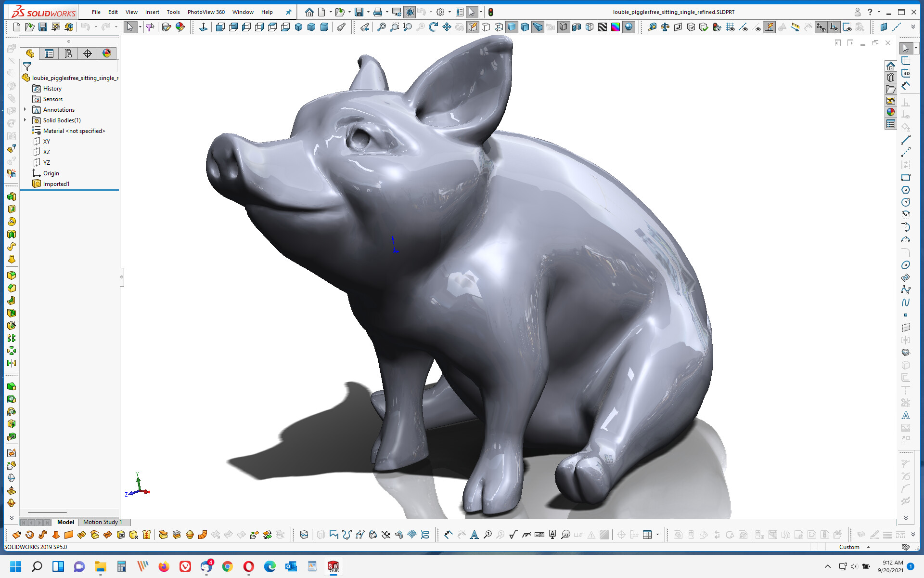Switch to the Motion Study 1 tab
Screen dimensions: 924x578
[x=103, y=522]
